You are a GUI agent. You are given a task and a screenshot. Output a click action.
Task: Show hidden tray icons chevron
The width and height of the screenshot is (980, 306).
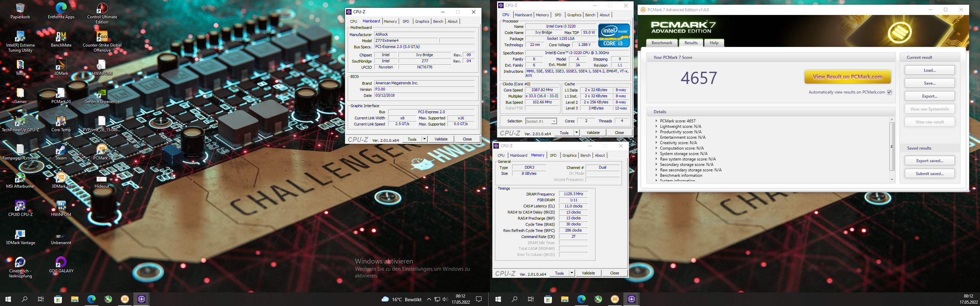coord(429,300)
